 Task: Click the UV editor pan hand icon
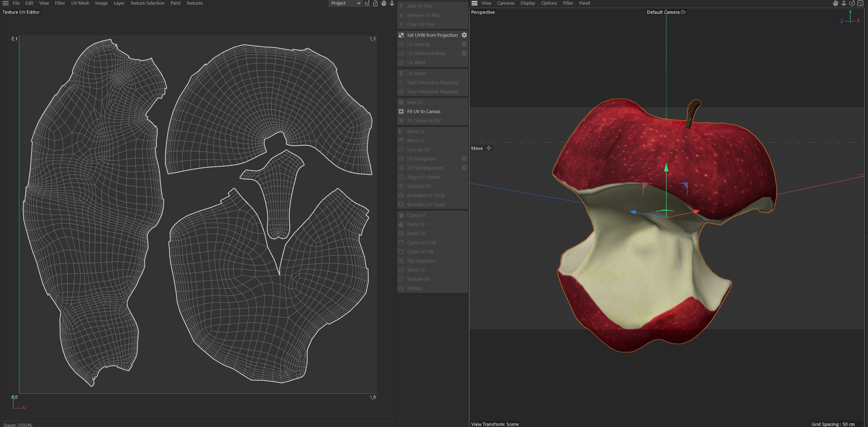pos(384,3)
